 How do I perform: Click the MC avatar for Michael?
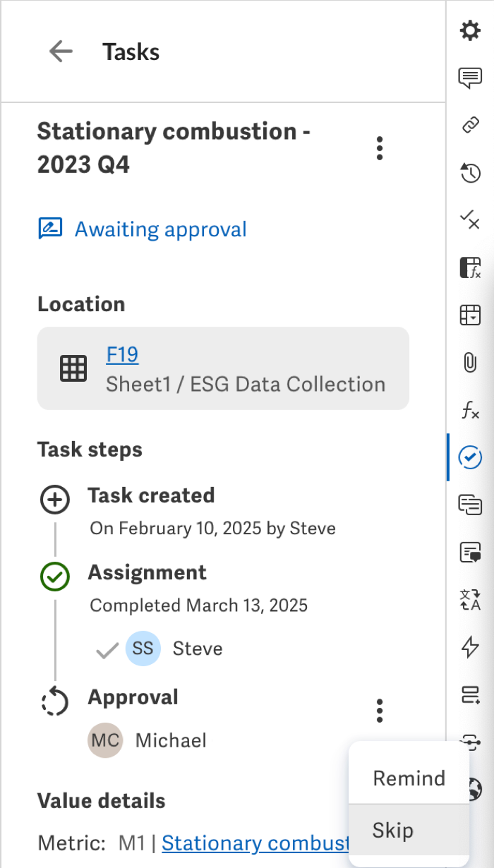105,740
